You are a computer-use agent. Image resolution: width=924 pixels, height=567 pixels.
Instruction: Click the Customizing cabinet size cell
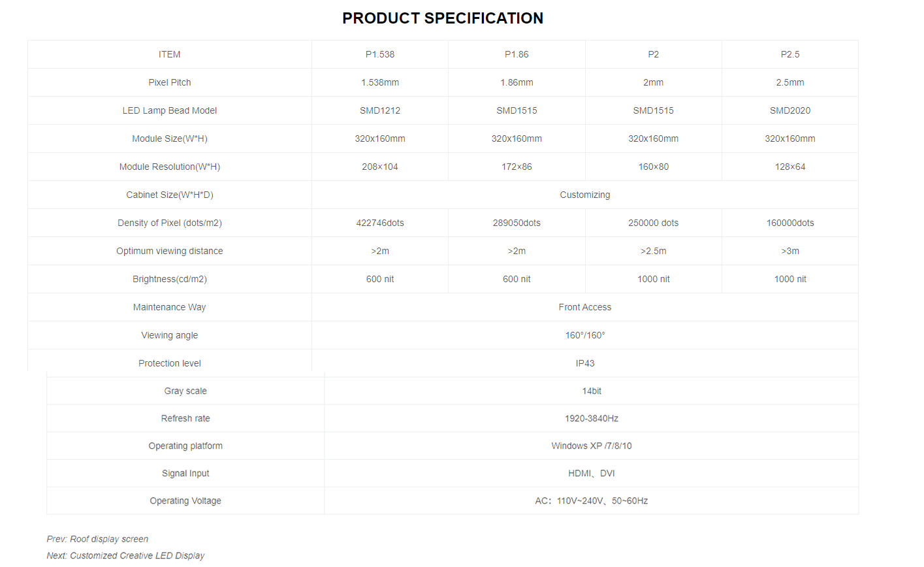[x=585, y=195]
